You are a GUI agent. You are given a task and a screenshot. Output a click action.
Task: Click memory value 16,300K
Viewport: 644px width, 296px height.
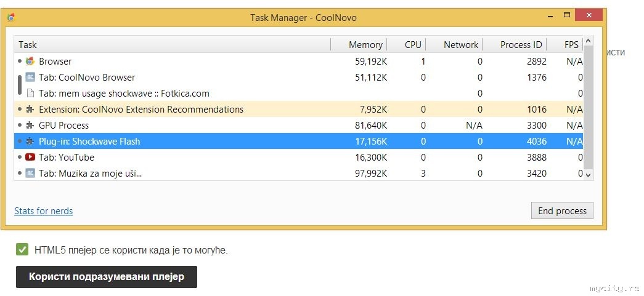coord(371,157)
